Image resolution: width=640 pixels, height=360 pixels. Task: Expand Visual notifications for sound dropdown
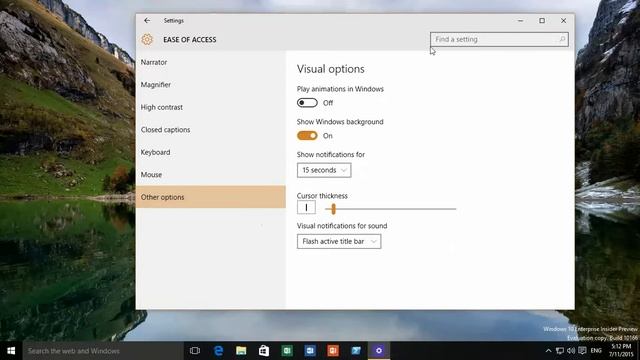[x=339, y=242]
